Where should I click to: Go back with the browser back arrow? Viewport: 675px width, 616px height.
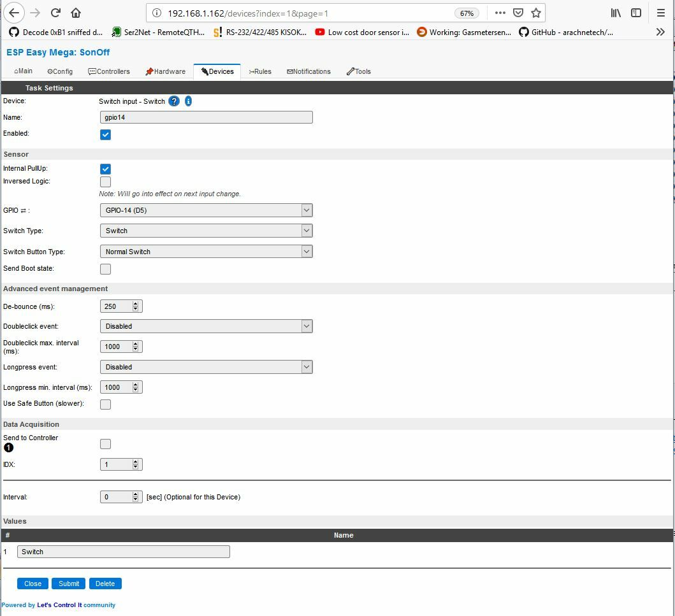[x=14, y=13]
